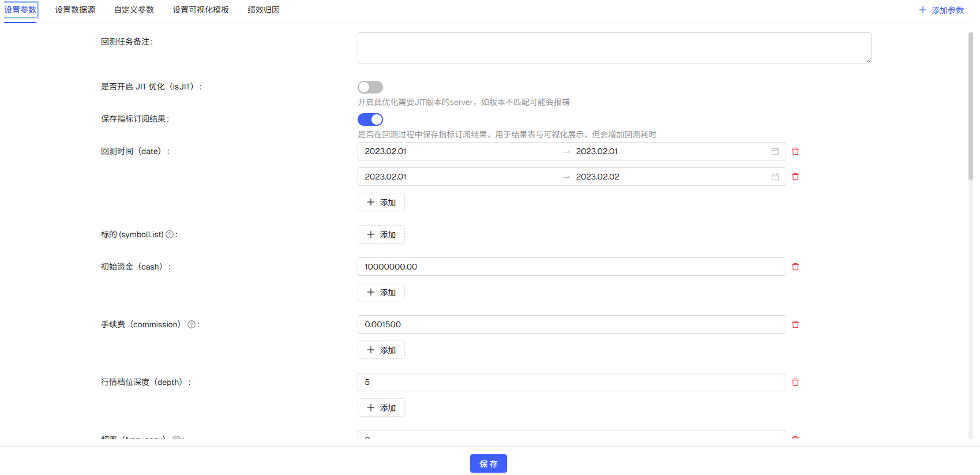Delete the second date range row
980x475 pixels.
point(795,177)
